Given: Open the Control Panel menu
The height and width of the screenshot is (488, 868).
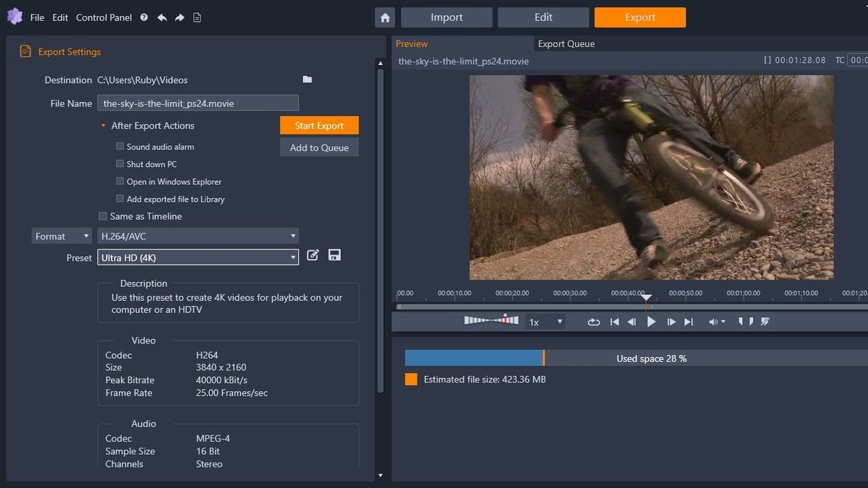Looking at the screenshot, I should click(x=103, y=17).
